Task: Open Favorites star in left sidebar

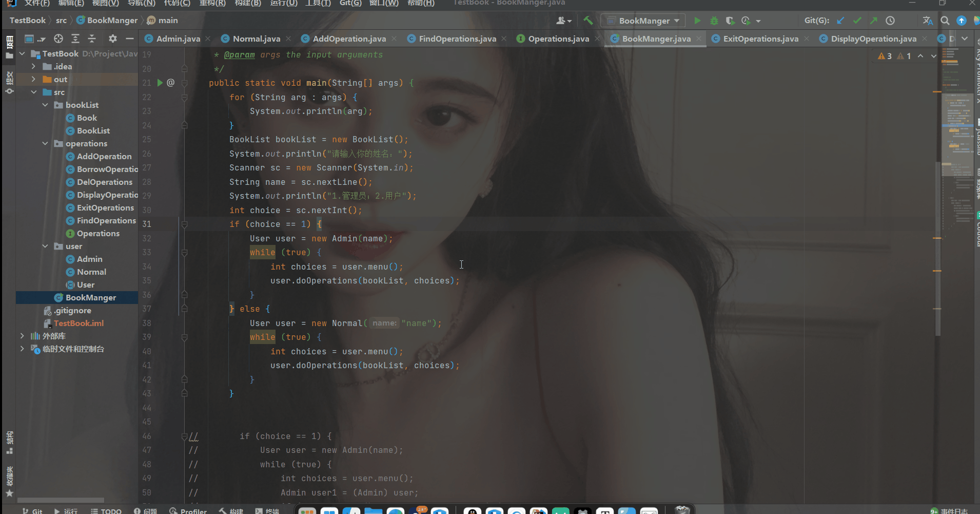Action: [x=9, y=493]
